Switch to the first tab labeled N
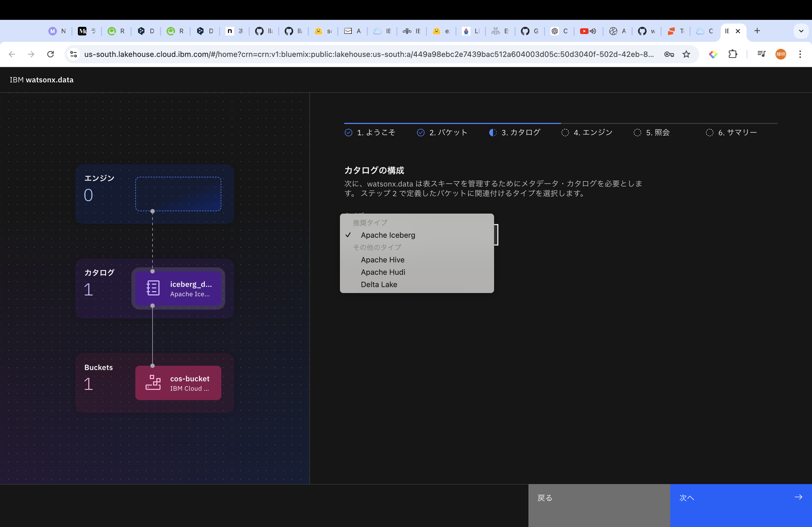 pyautogui.click(x=57, y=31)
